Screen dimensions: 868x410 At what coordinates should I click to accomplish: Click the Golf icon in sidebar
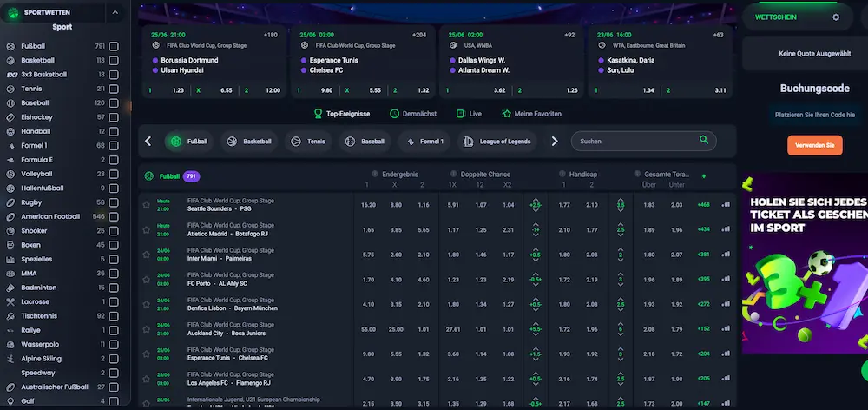(x=10, y=401)
